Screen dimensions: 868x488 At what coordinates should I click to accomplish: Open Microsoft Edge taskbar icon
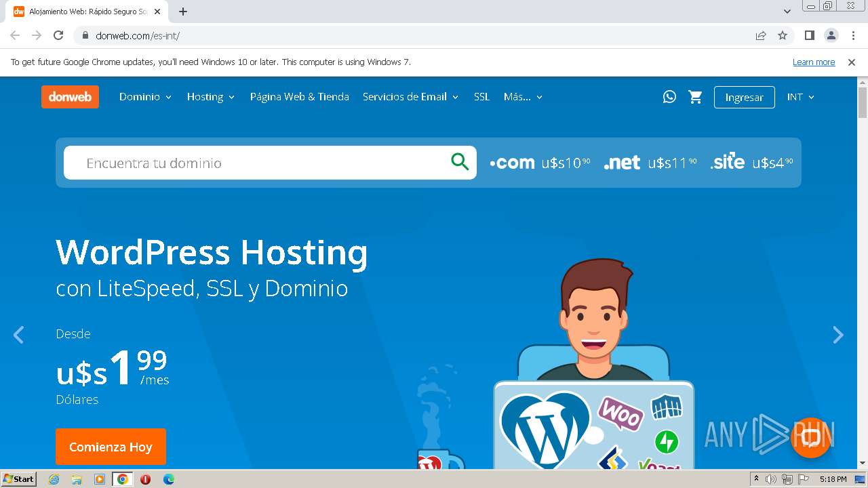[169, 479]
